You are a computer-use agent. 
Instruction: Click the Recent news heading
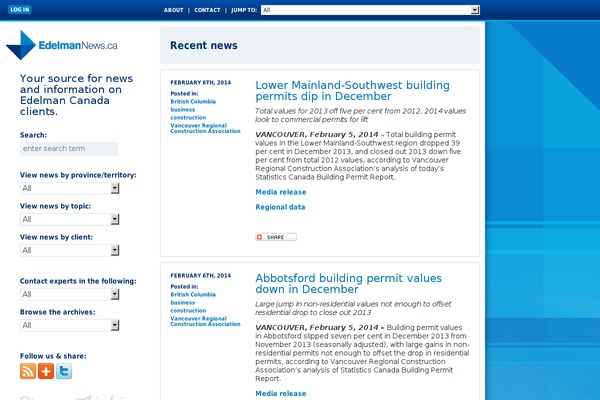pos(204,45)
